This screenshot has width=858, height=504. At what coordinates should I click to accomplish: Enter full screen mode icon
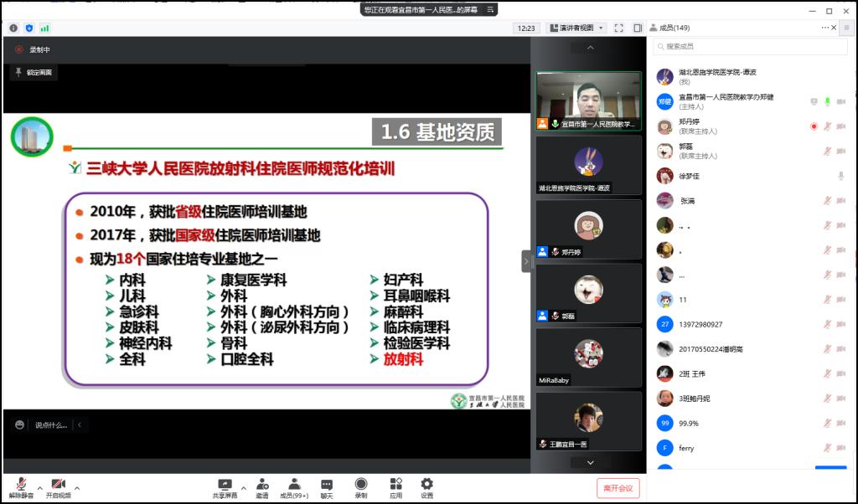pos(618,28)
